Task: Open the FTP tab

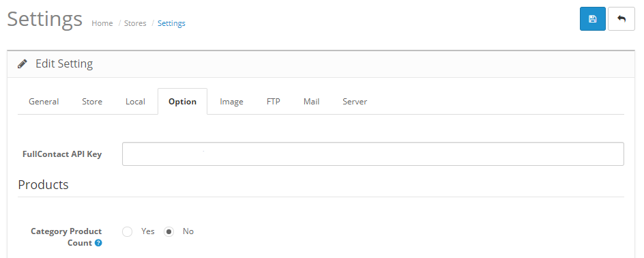Action: click(x=273, y=102)
